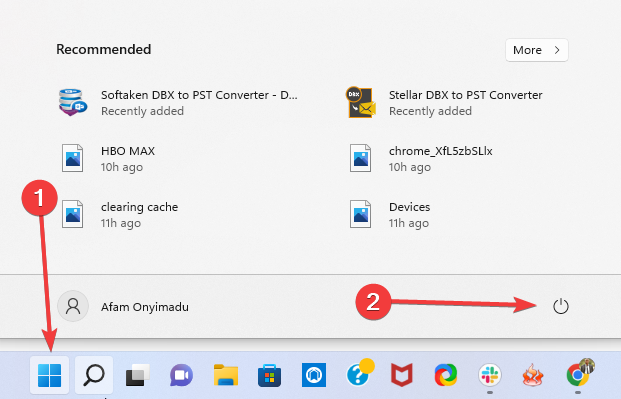
Task: Launch the Teams Chat taskbar icon
Action: click(181, 375)
